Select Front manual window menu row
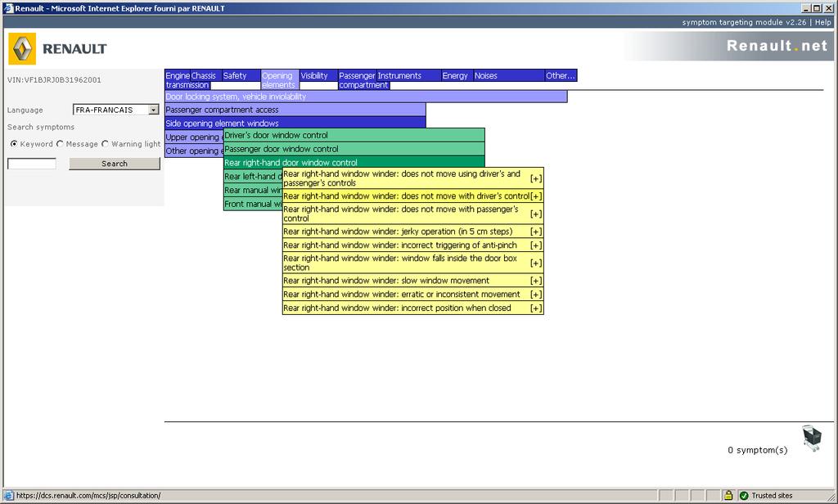Image resolution: width=838 pixels, height=504 pixels. tap(253, 205)
